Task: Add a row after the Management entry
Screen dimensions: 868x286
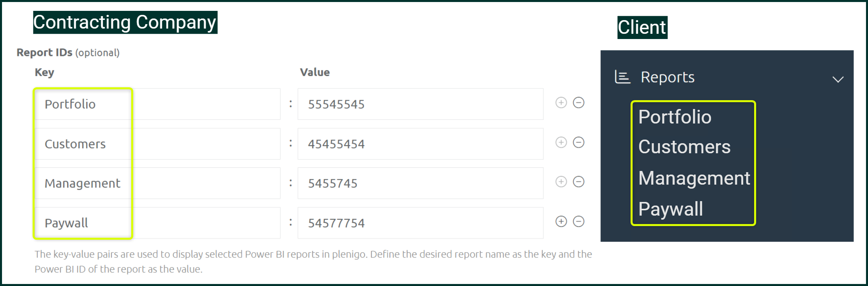Action: pos(561,182)
